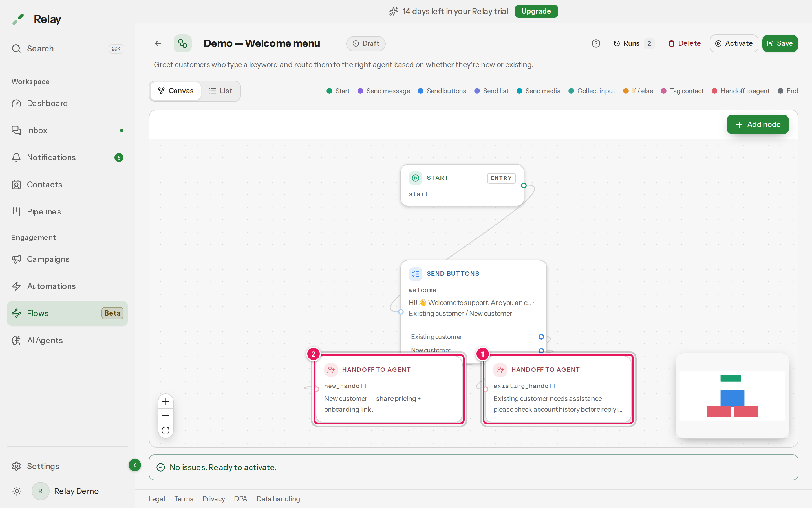Click the If / else legend item
This screenshot has width=812, height=508.
[x=638, y=91]
